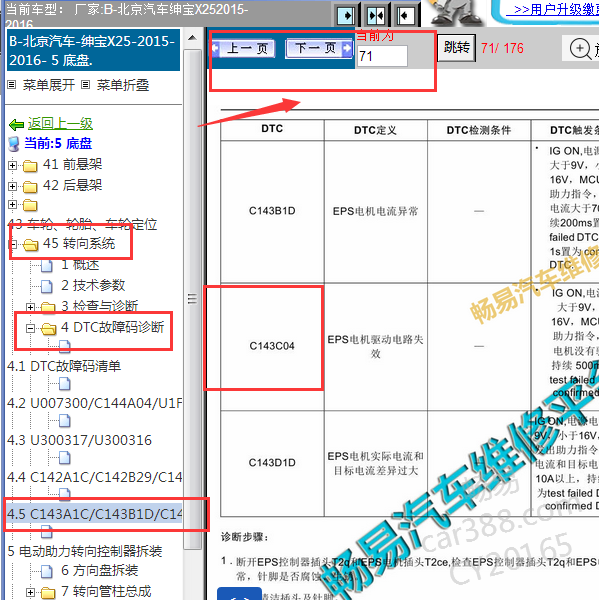Screen dimensions: 599x600
Task: Click DTC检测条件 column header
Action: (478, 130)
